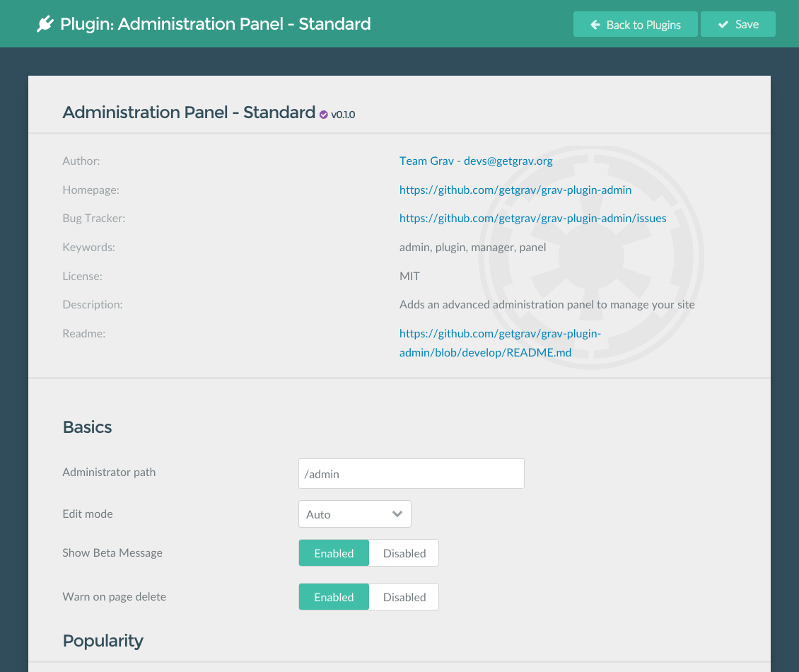799x672 pixels.
Task: Click the 'Edit mode' label
Action: pyautogui.click(x=88, y=514)
